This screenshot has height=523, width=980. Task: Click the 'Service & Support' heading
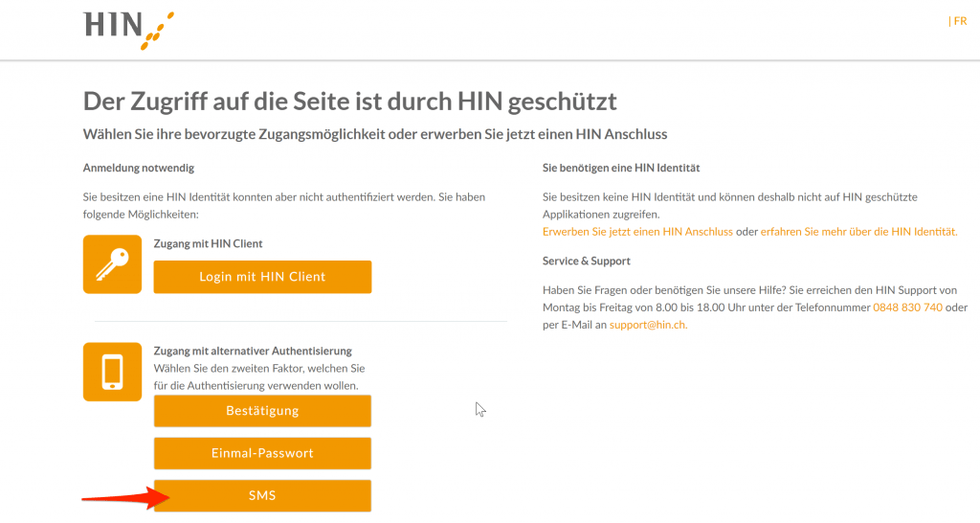[587, 261]
